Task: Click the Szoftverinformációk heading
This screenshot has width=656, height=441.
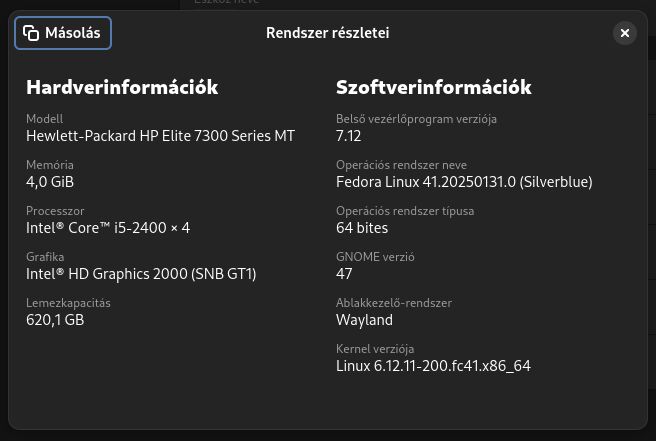Action: pos(434,87)
